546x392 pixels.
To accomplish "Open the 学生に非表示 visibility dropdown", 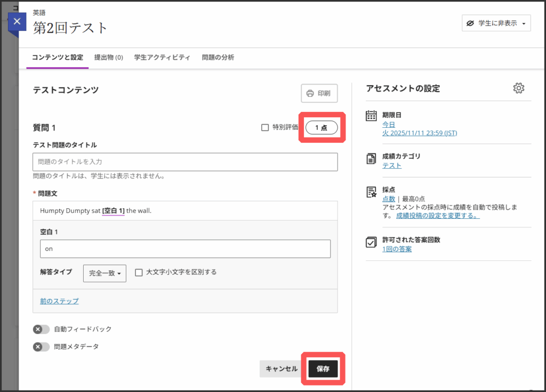I will (496, 23).
